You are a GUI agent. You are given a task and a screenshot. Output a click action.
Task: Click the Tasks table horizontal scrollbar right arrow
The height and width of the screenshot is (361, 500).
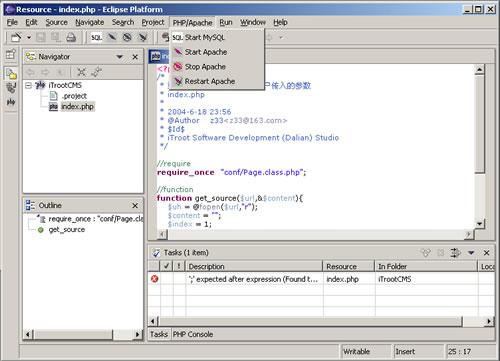point(489,321)
